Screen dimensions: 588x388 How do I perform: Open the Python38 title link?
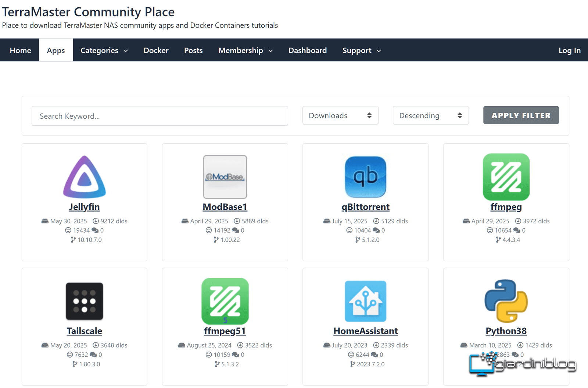click(x=506, y=331)
